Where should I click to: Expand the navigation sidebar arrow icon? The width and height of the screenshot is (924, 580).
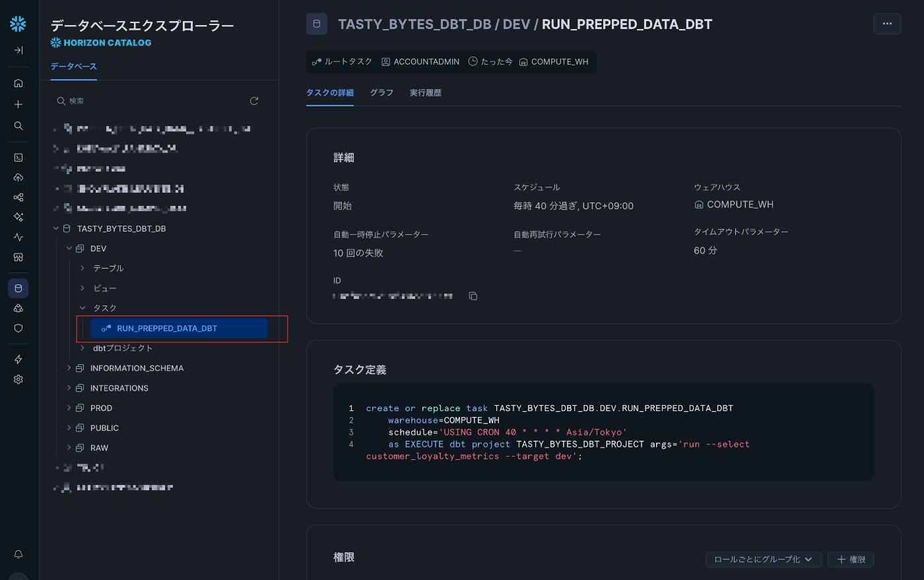(18, 50)
